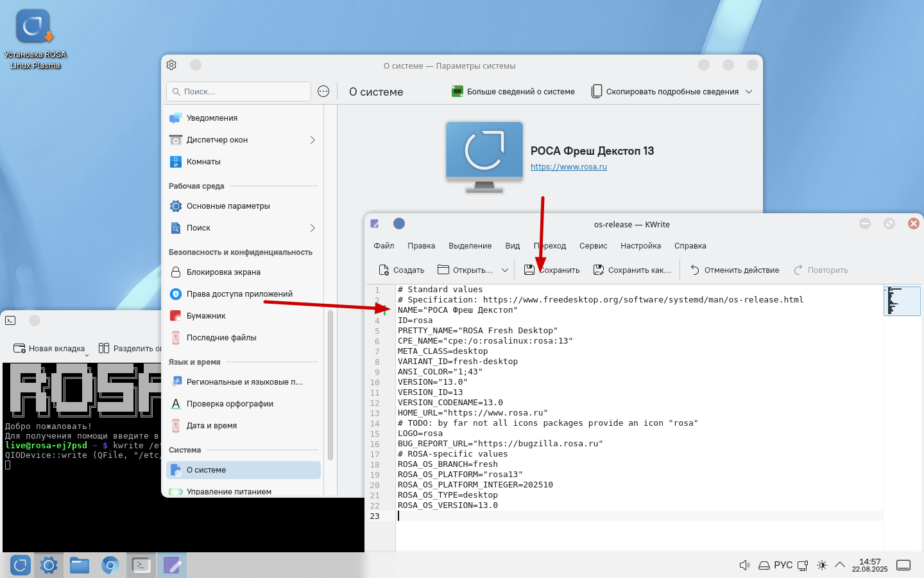924x578 pixels.
Task: Click the show desktop button in tray
Action: (903, 565)
